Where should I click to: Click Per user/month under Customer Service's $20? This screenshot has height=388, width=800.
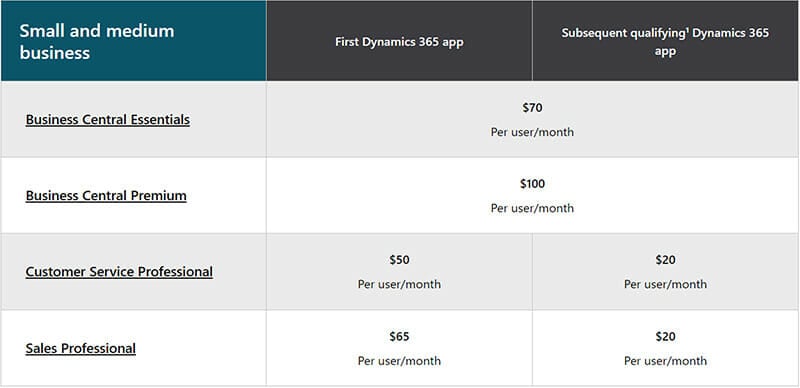click(665, 284)
